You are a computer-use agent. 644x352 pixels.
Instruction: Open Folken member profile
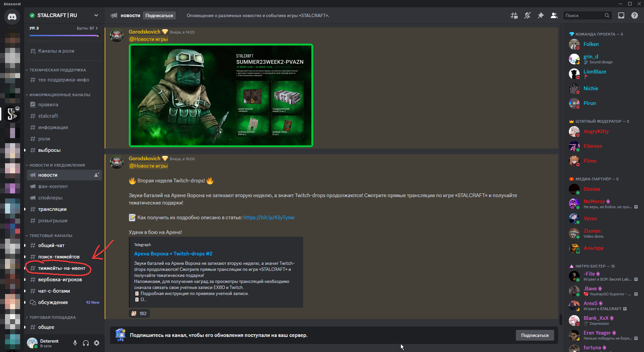pos(600,44)
